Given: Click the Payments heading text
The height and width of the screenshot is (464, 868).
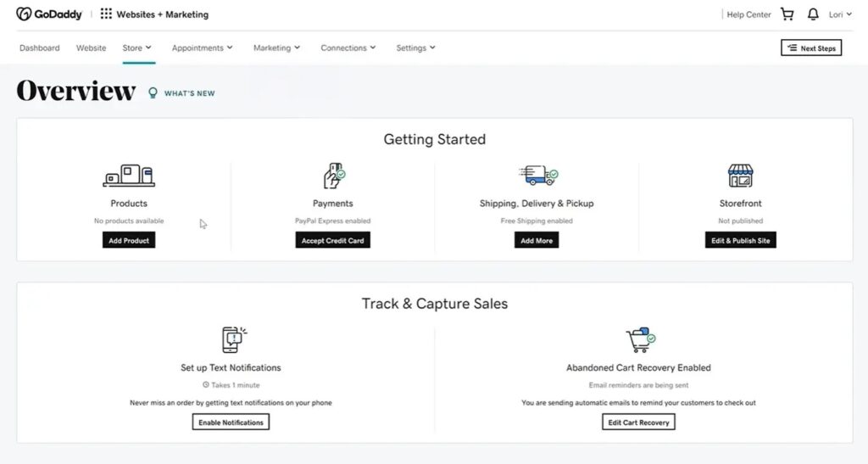Looking at the screenshot, I should (332, 204).
